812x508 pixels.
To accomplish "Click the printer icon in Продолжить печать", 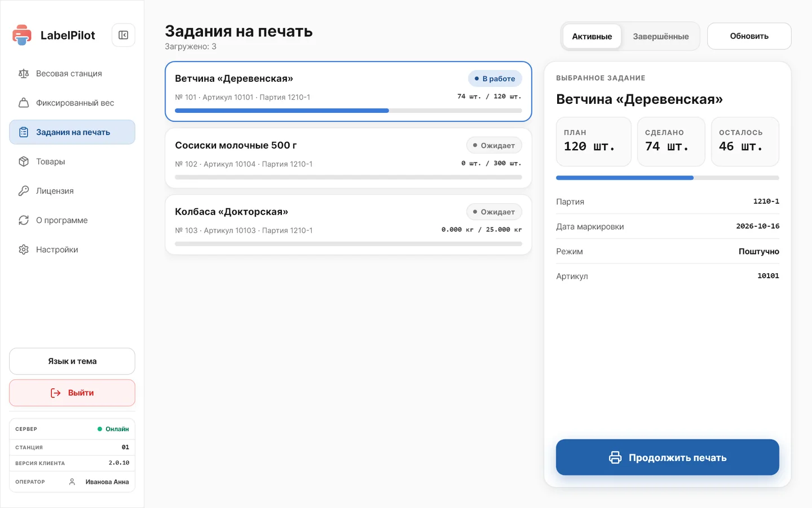I will tap(615, 457).
